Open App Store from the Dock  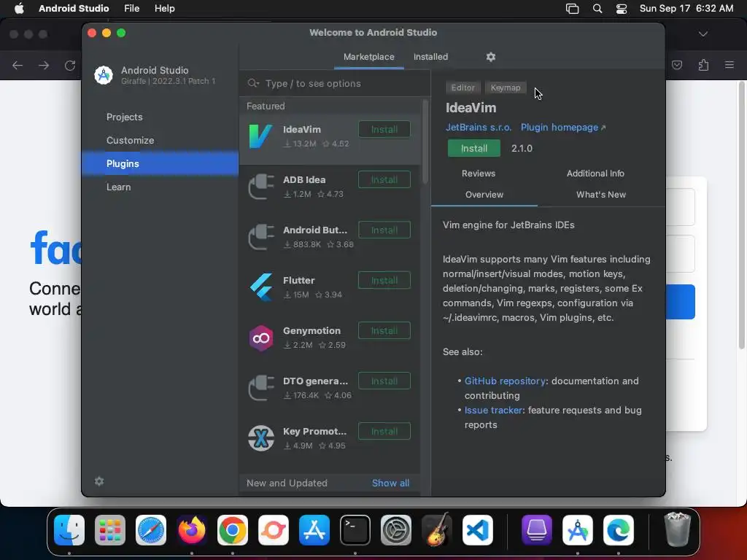[314, 530]
